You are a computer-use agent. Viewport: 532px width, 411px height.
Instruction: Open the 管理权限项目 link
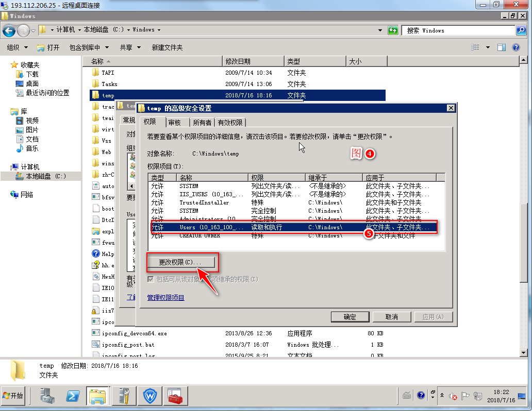pyautogui.click(x=165, y=298)
